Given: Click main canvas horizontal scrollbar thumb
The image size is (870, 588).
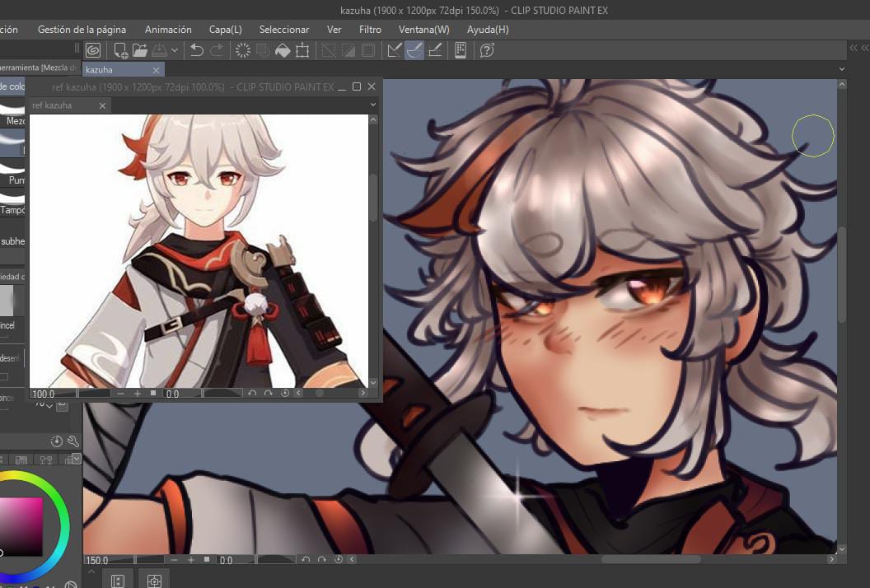Looking at the screenshot, I should point(651,559).
